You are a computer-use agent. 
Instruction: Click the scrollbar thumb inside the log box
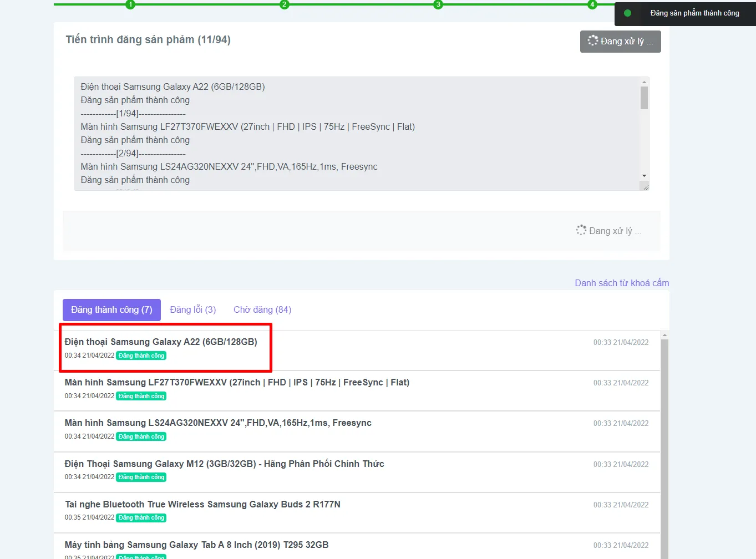pyautogui.click(x=644, y=98)
